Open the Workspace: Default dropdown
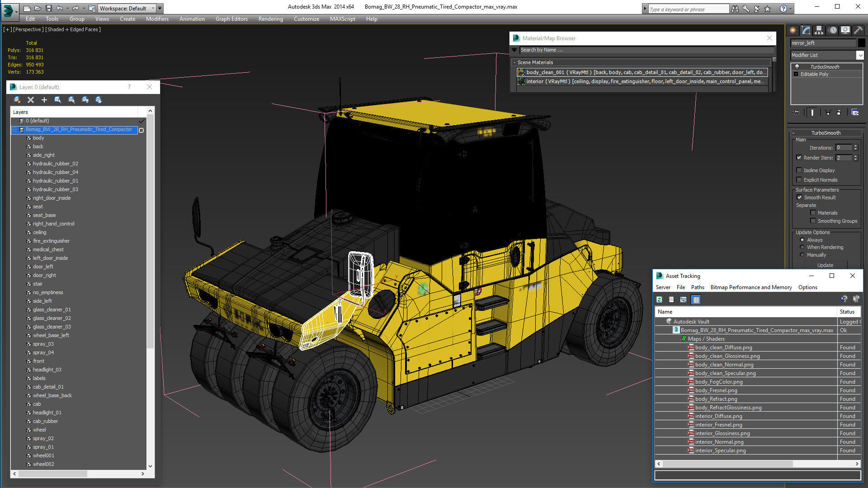Viewport: 868px width, 488px height. pyautogui.click(x=127, y=8)
